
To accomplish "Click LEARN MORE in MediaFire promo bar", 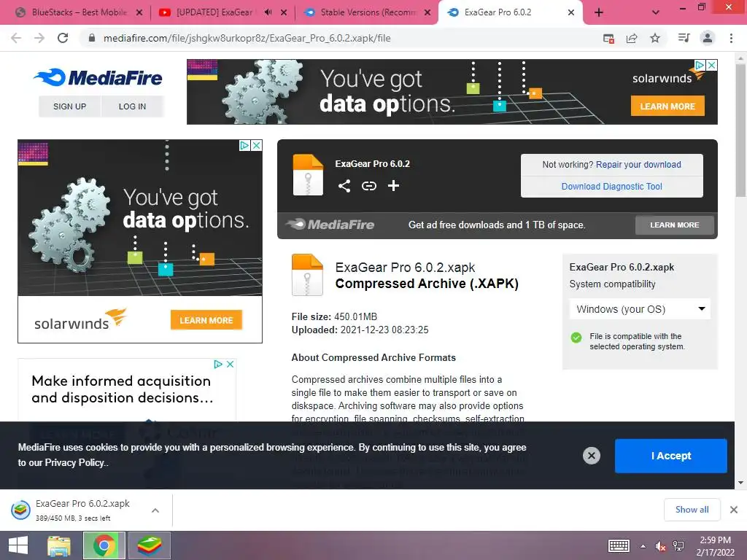I will click(675, 225).
